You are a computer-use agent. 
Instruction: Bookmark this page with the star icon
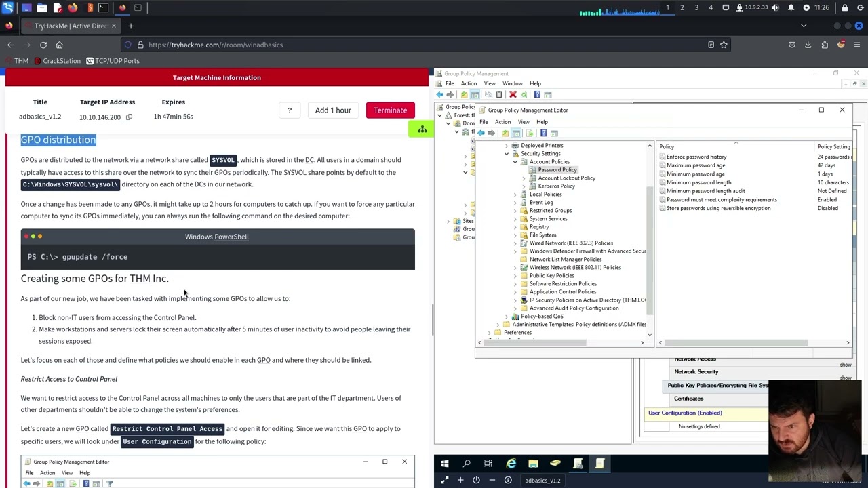point(724,45)
